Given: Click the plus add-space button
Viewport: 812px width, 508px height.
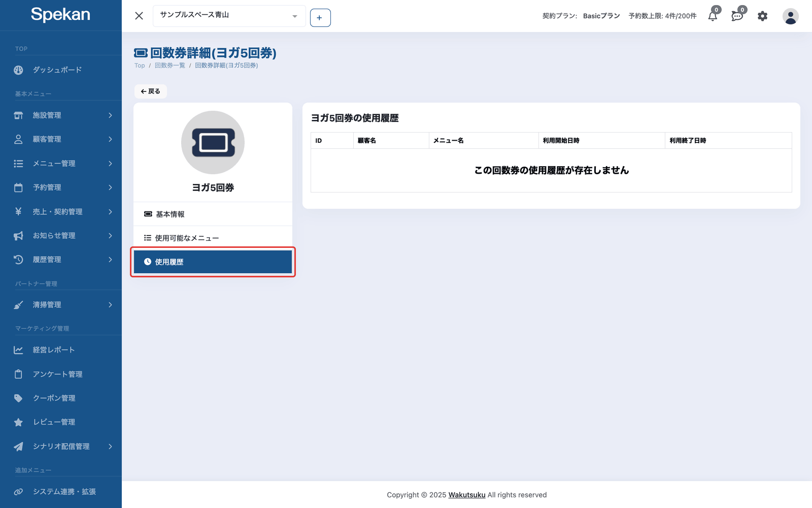Looking at the screenshot, I should (x=320, y=18).
